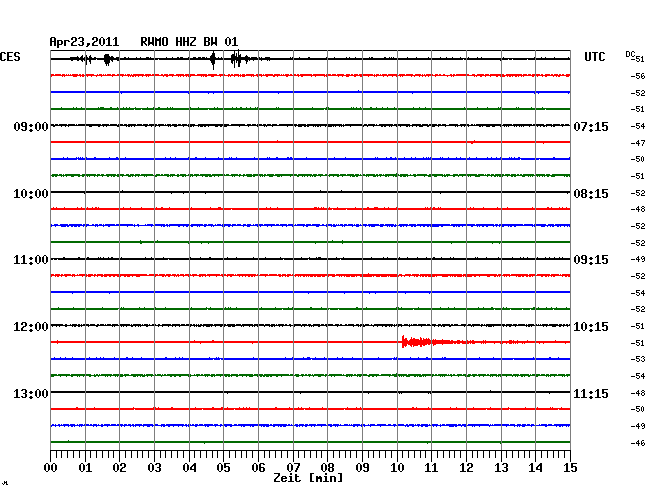This screenshot has height=494, width=650.
Task: Click the 12 minute tick label
Action: [x=466, y=468]
